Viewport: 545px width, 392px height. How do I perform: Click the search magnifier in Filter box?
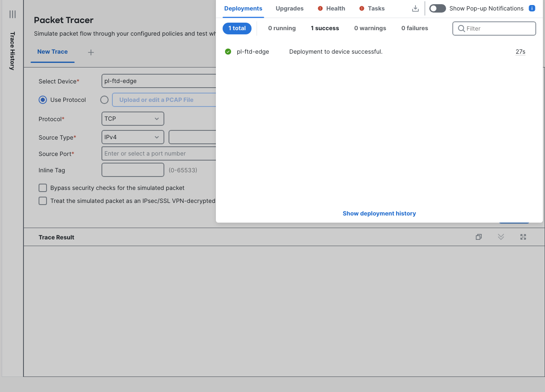[x=461, y=29]
